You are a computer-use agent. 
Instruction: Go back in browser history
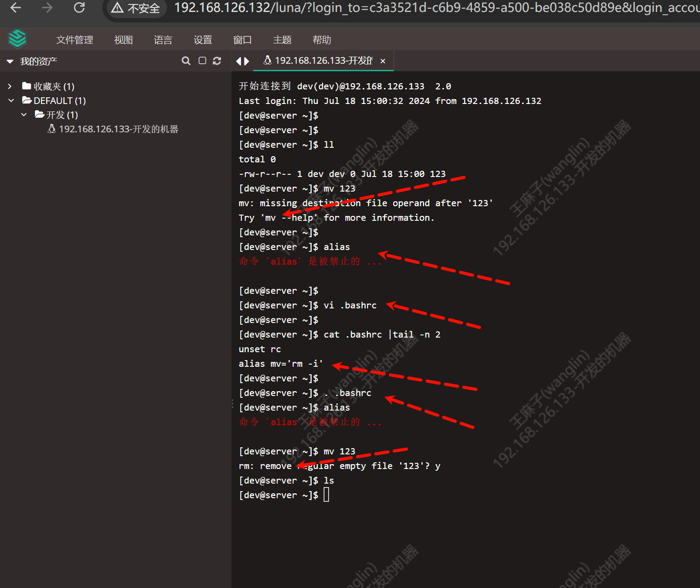pyautogui.click(x=16, y=8)
